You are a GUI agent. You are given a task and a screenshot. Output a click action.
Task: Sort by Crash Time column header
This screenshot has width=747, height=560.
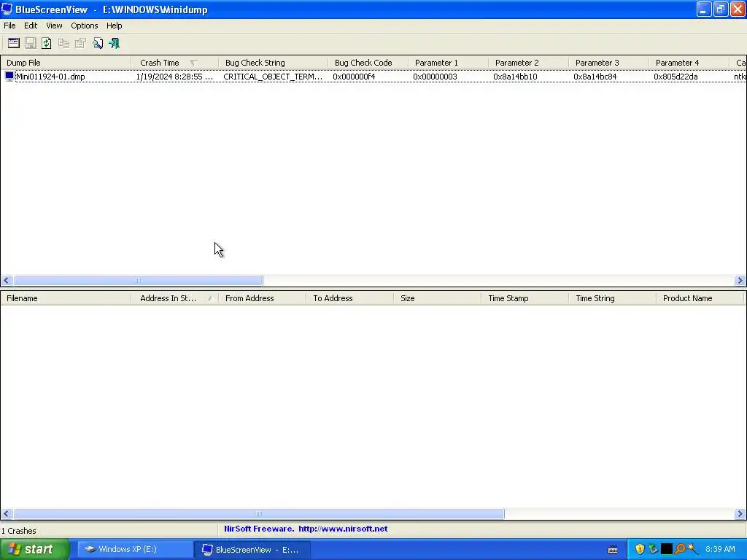pyautogui.click(x=175, y=63)
